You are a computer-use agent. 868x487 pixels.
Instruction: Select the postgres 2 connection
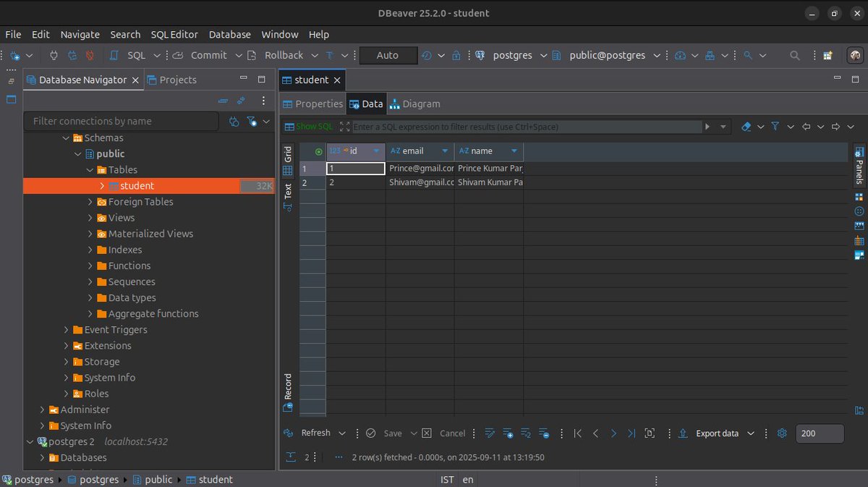coord(72,441)
